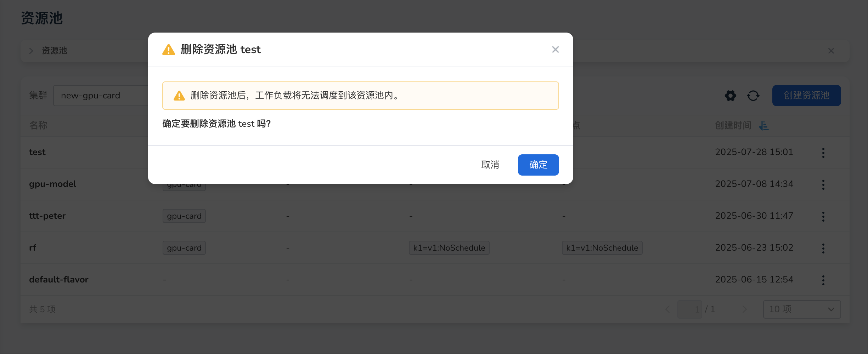Click the page number input field
This screenshot has width=868, height=354.
tap(689, 309)
